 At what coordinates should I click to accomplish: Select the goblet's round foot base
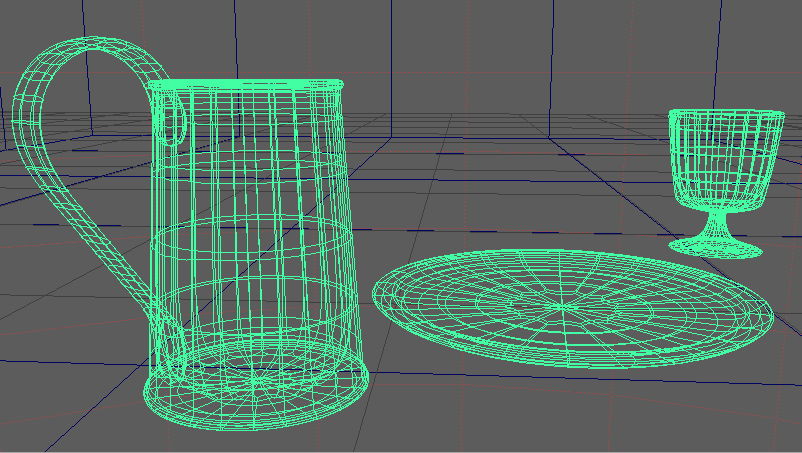click(x=717, y=246)
